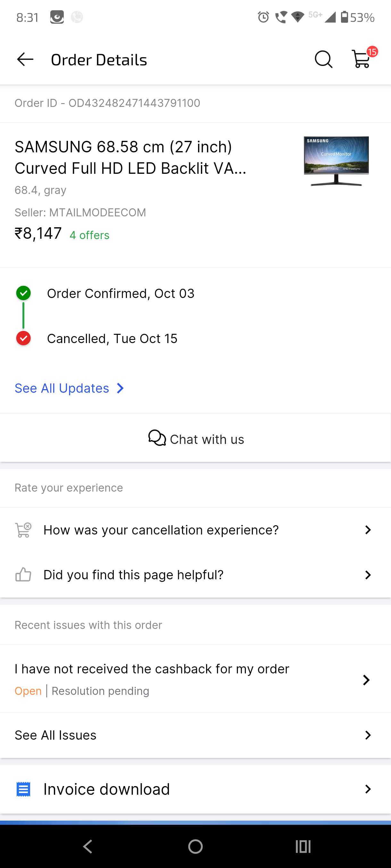This screenshot has width=391, height=868.
Task: Open the Invoice download row
Action: pos(195,789)
